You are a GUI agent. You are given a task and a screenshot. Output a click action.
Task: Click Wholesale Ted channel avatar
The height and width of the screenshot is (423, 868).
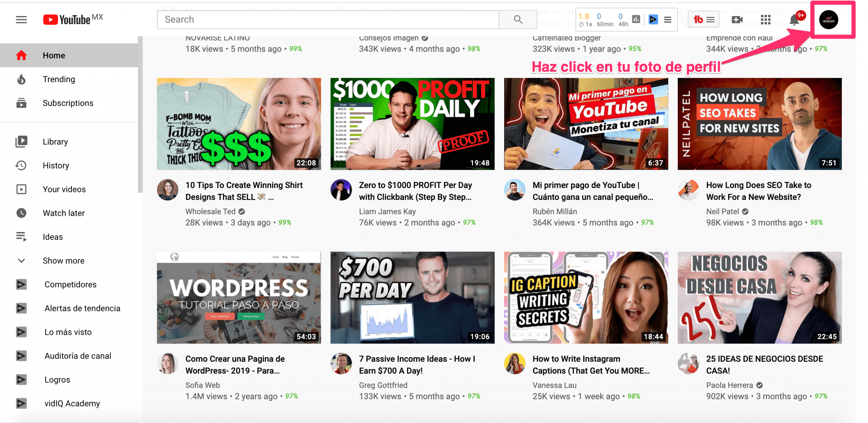coord(167,190)
